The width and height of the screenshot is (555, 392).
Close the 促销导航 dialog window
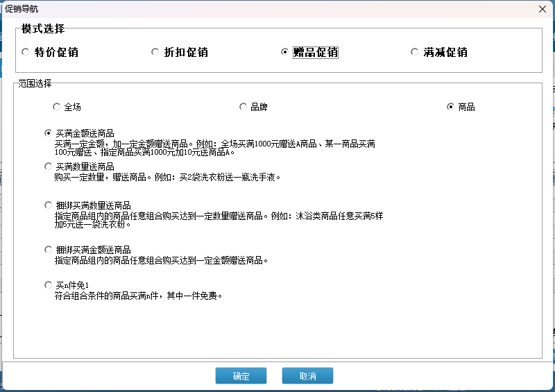(x=542, y=8)
